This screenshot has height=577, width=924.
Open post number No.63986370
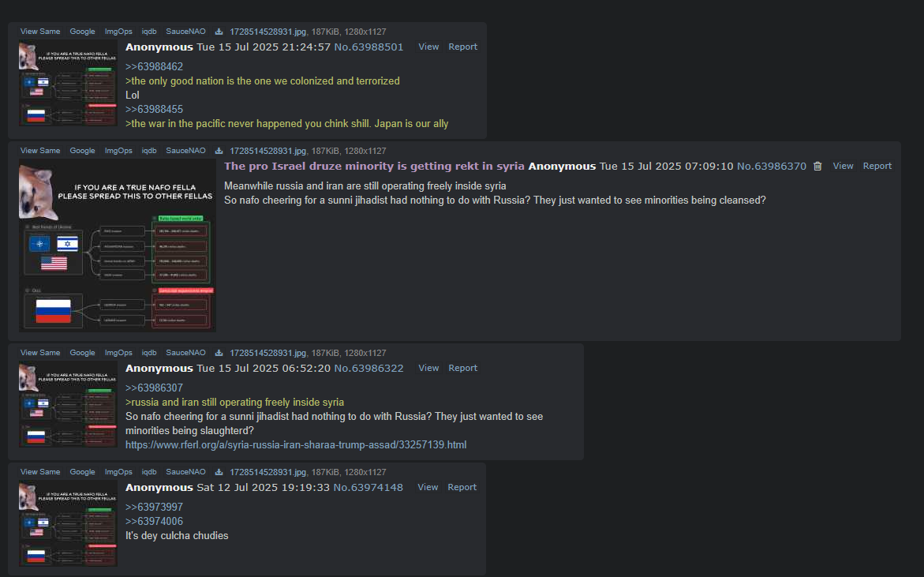(x=772, y=167)
